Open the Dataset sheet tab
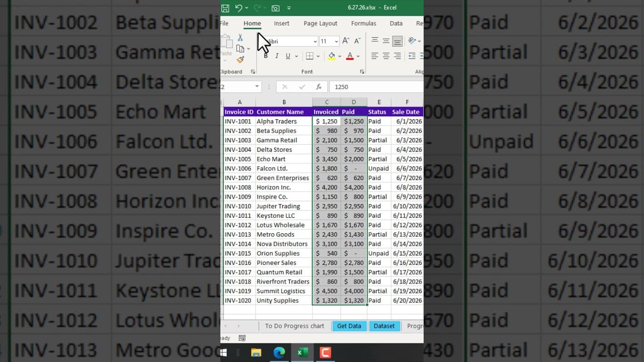 [x=384, y=326]
